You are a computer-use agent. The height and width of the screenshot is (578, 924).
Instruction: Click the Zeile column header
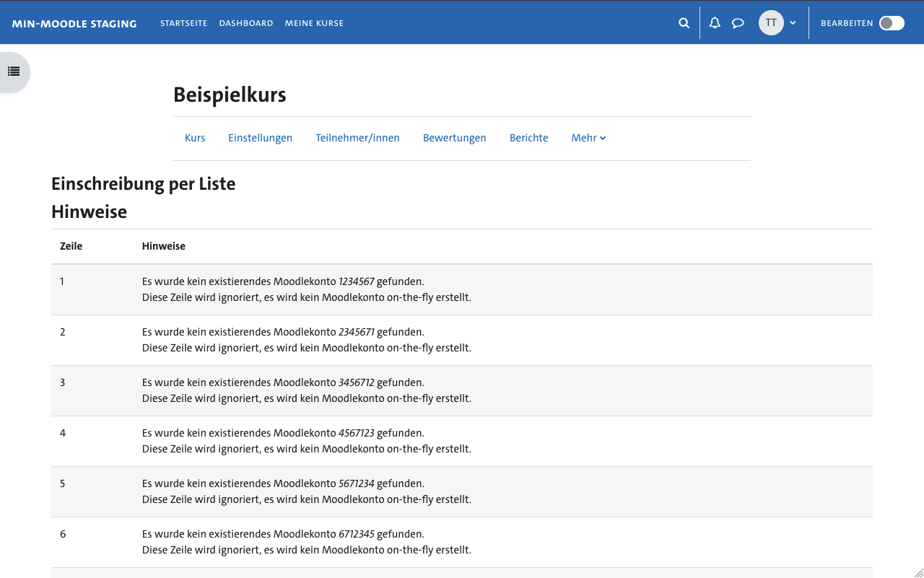71,246
